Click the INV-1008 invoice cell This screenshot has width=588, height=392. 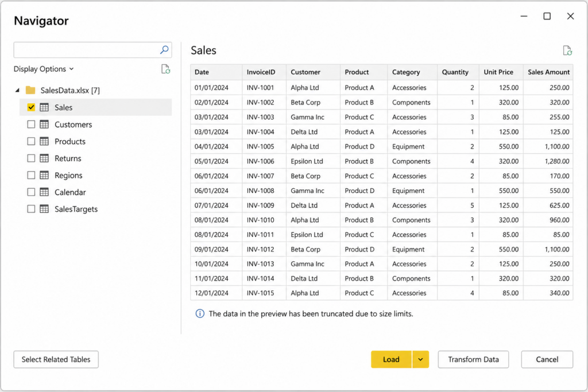264,191
